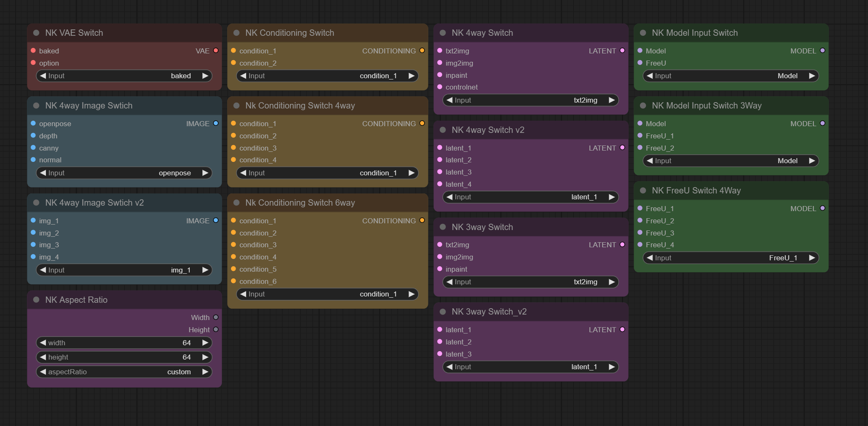Screen dimensions: 868x426
Task: Open the Input dropdown showing openpose
Action: (124, 173)
